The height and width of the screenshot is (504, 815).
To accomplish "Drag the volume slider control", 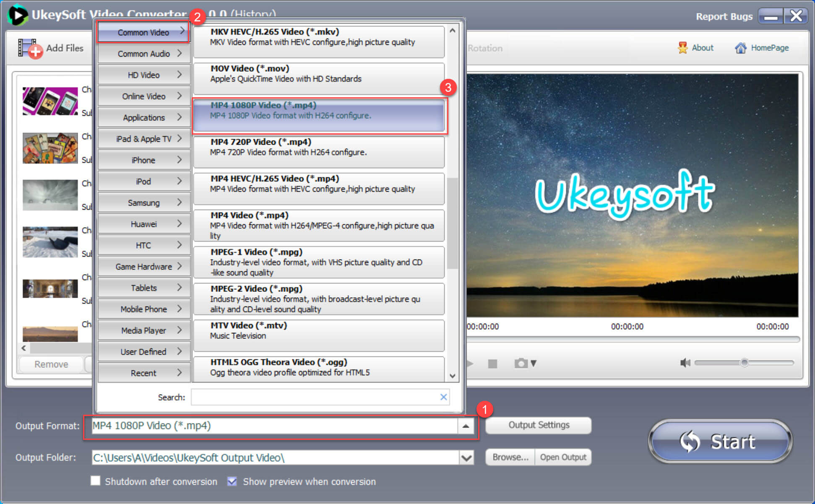I will tap(745, 364).
